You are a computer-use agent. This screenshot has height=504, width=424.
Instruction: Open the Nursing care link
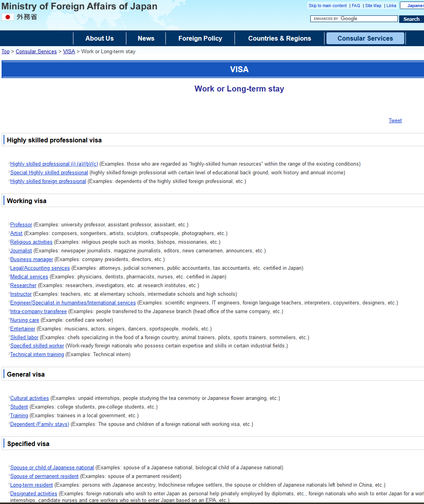coord(24,320)
